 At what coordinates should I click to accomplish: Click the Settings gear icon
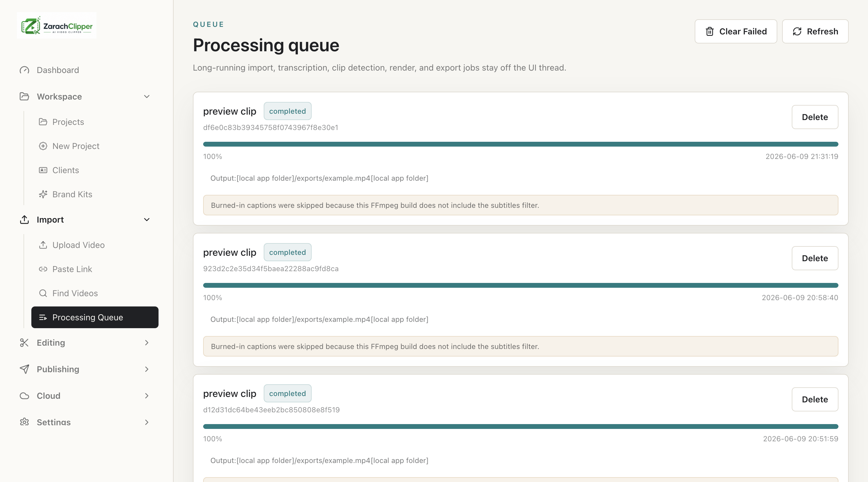pos(24,422)
